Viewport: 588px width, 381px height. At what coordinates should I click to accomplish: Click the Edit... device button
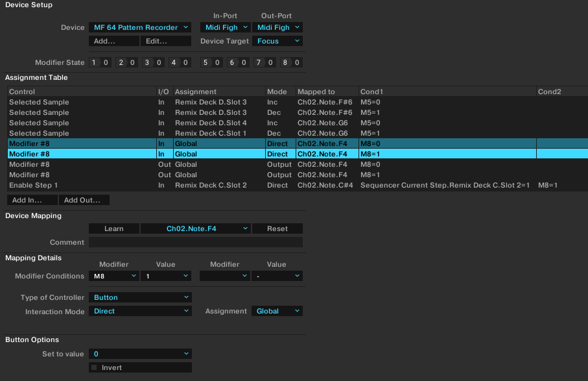click(x=166, y=41)
